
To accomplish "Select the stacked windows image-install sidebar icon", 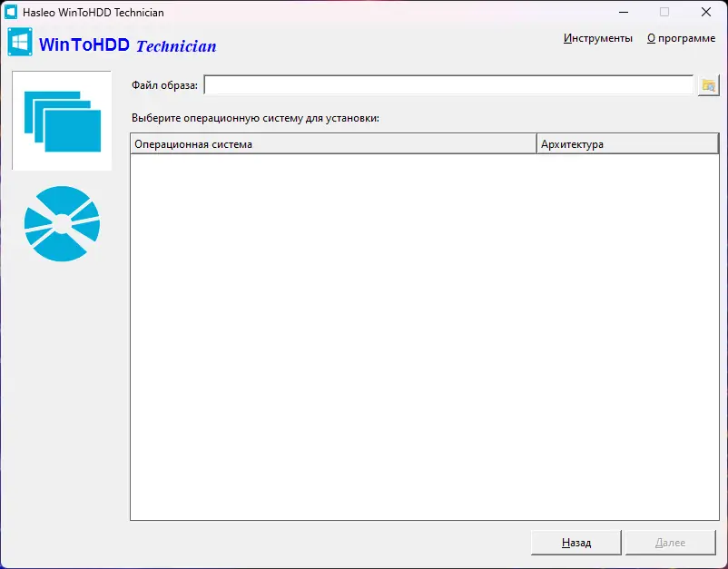I will (62, 121).
